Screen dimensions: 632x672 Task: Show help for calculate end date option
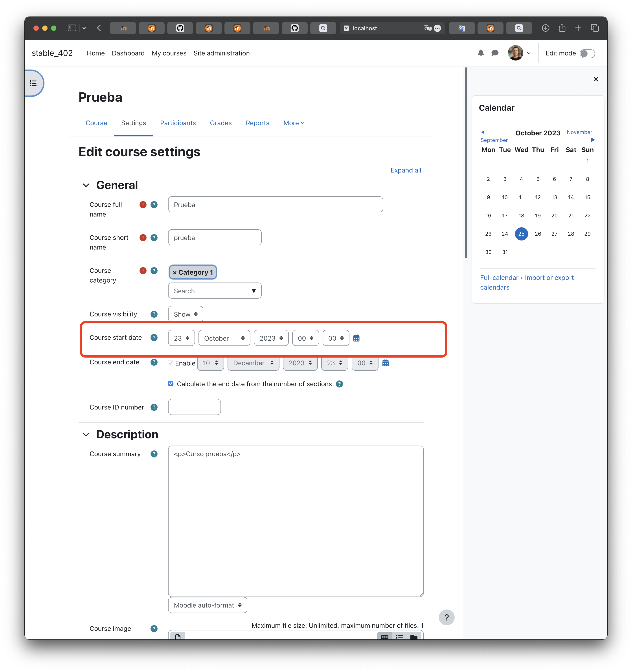coord(339,384)
